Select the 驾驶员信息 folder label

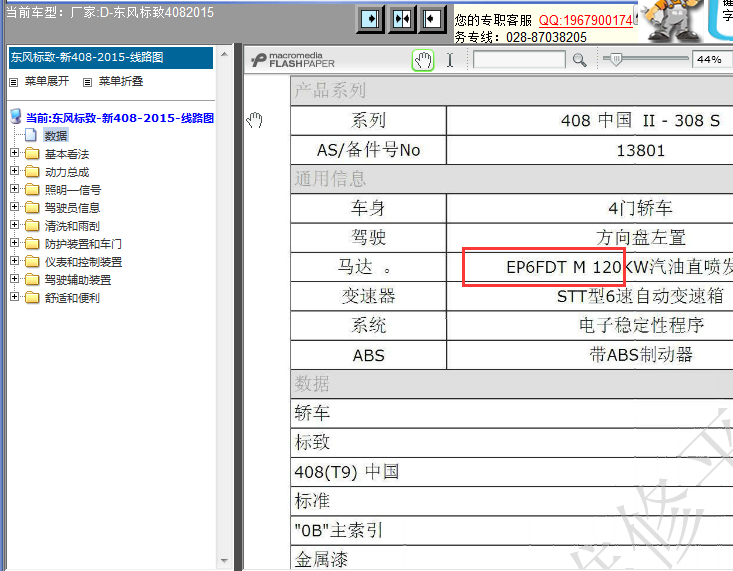click(72, 208)
